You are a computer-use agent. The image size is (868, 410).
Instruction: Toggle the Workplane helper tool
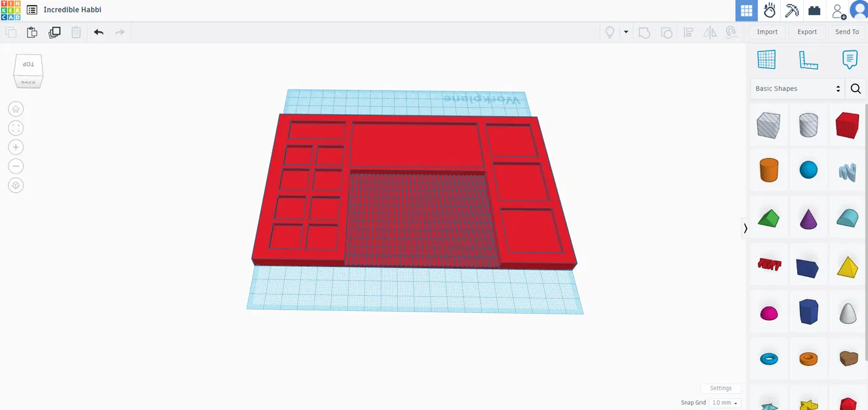767,60
